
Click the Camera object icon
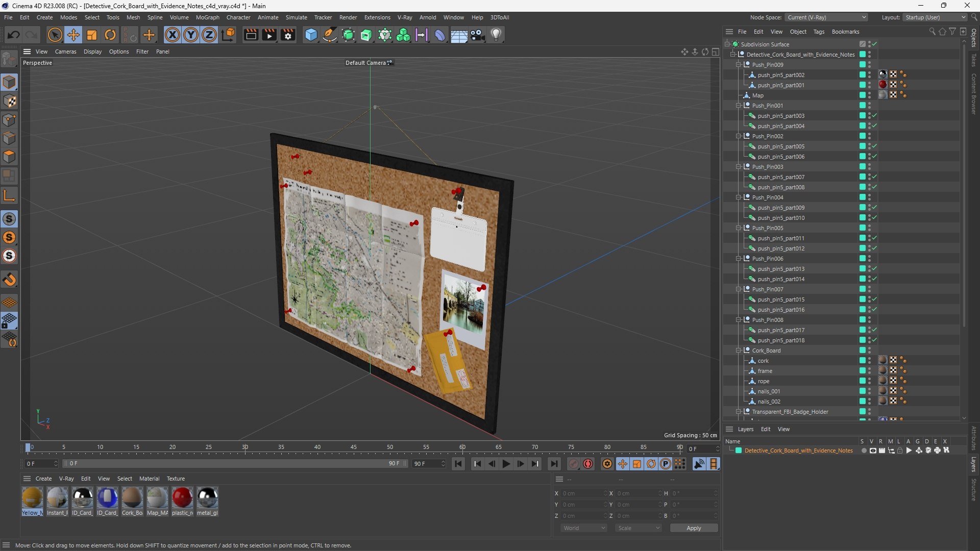click(x=478, y=35)
